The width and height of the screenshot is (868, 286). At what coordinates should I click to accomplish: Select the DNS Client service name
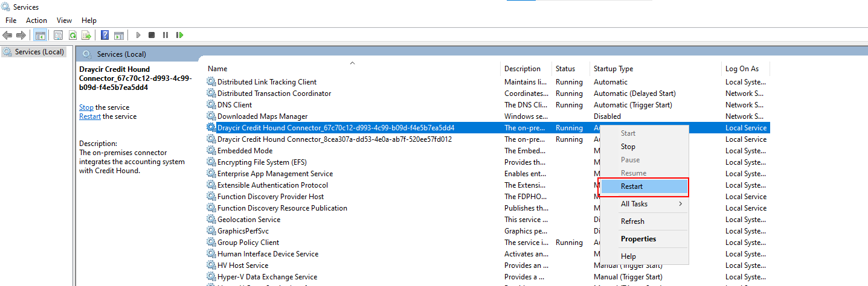tap(235, 105)
